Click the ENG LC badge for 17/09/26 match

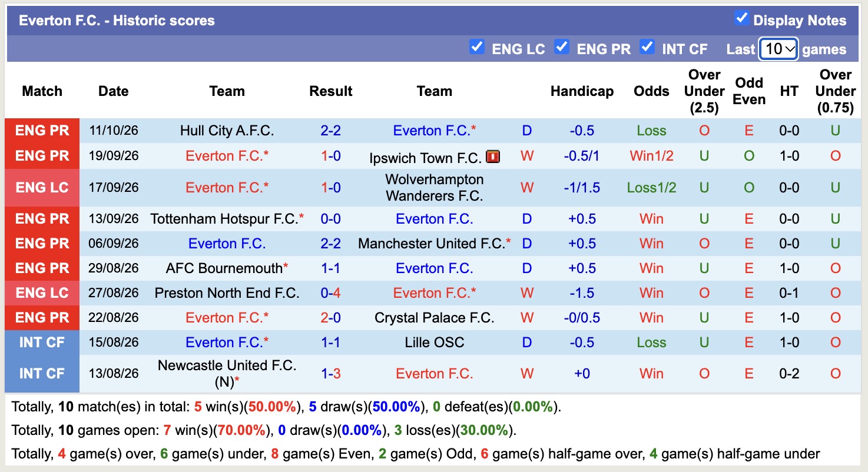coord(42,188)
